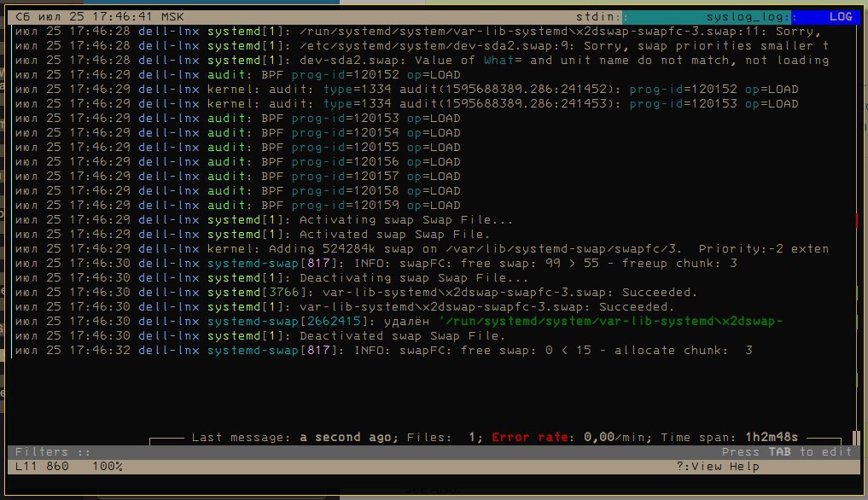Click the '?:View Help' hint
Viewport: 868px width, 500px height.
[x=718, y=466]
